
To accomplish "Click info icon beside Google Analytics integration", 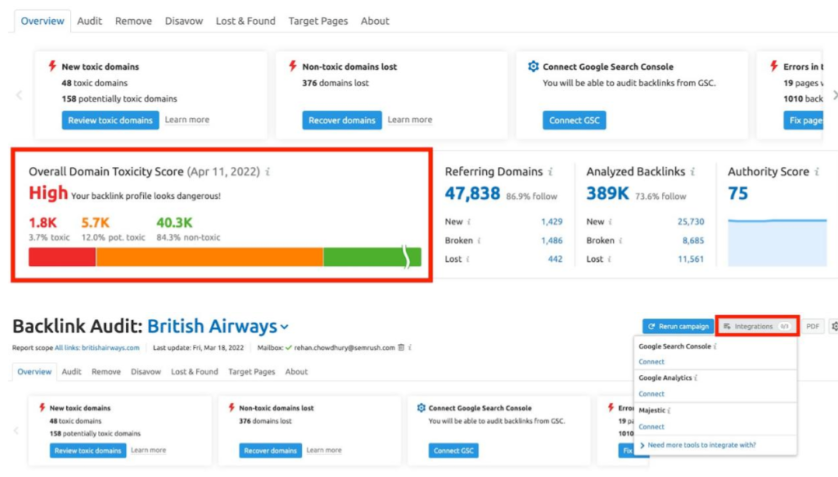I will [696, 378].
